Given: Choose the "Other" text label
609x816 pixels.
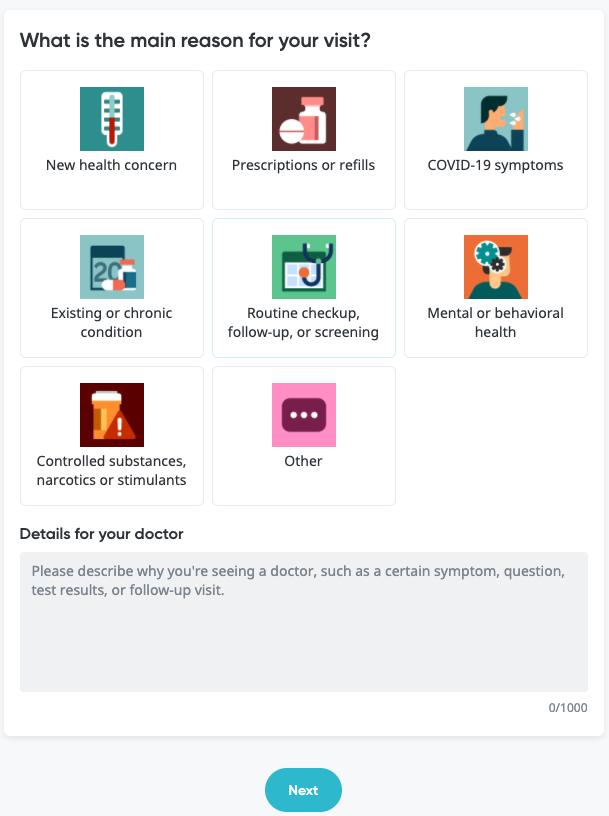Looking at the screenshot, I should pyautogui.click(x=303, y=461).
